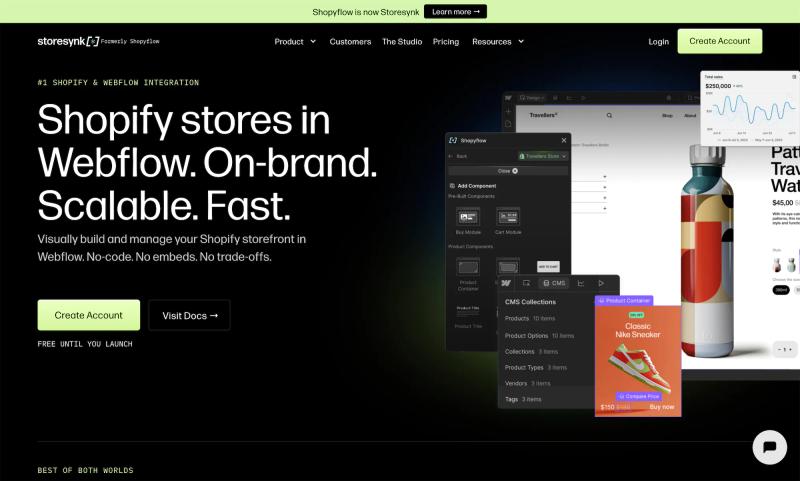Click the Visit Docs button

[189, 315]
